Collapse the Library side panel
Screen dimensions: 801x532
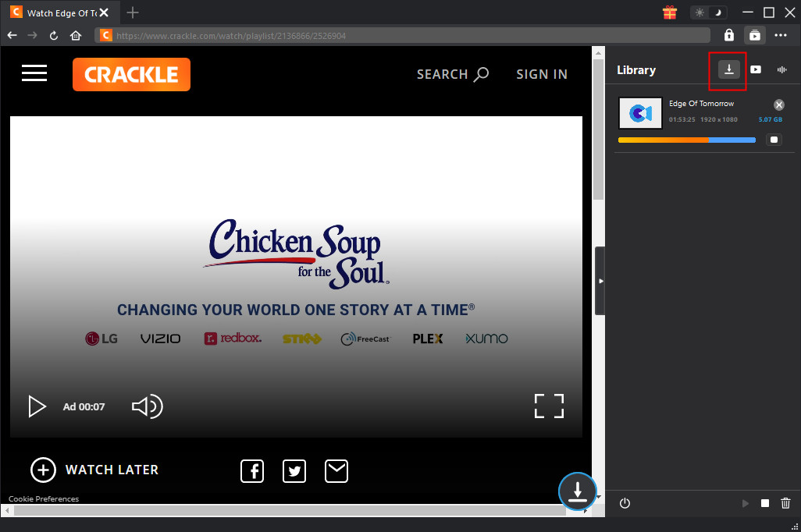pos(600,281)
